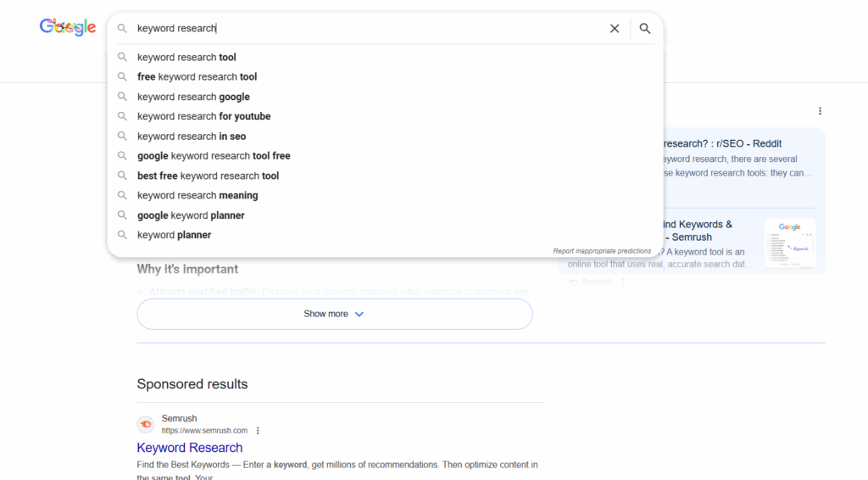Open three-dot options above Reddit card

pyautogui.click(x=820, y=111)
